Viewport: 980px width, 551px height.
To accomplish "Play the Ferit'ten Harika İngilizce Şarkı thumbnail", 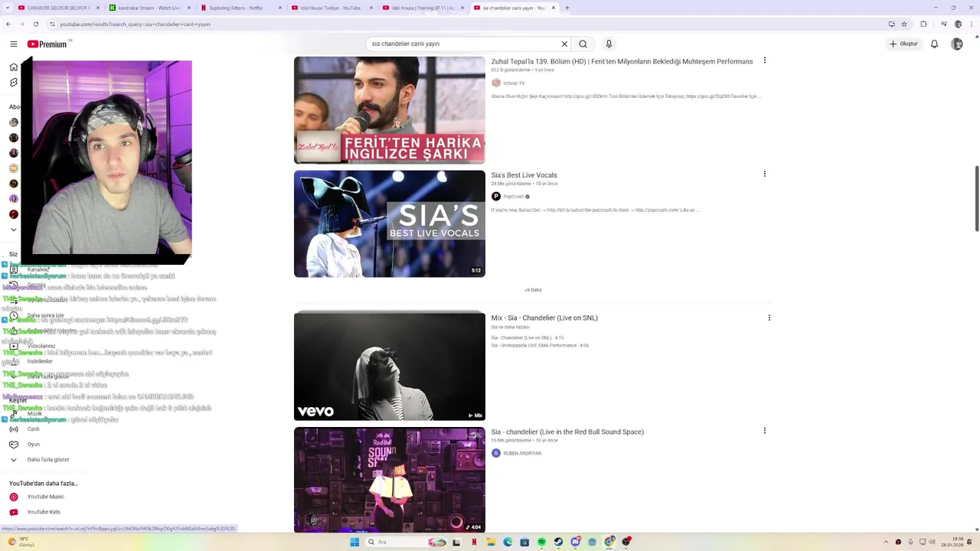I will tap(390, 110).
